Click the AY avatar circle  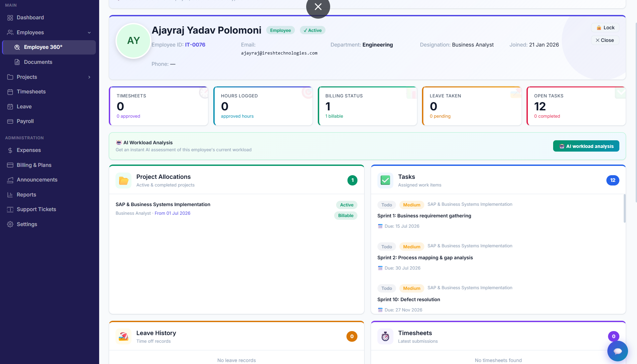click(133, 41)
